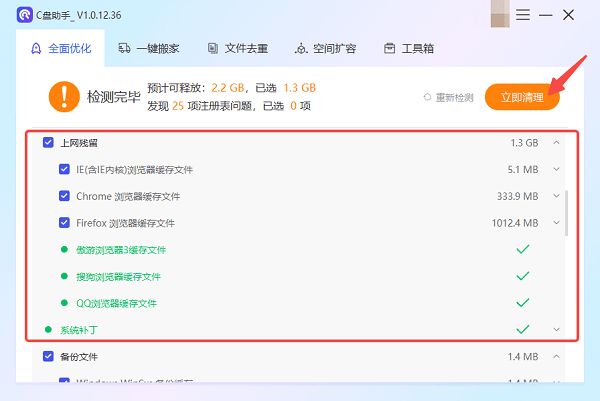Toggle the Firefox 浏览器缓存文件 checkbox

pyautogui.click(x=65, y=222)
